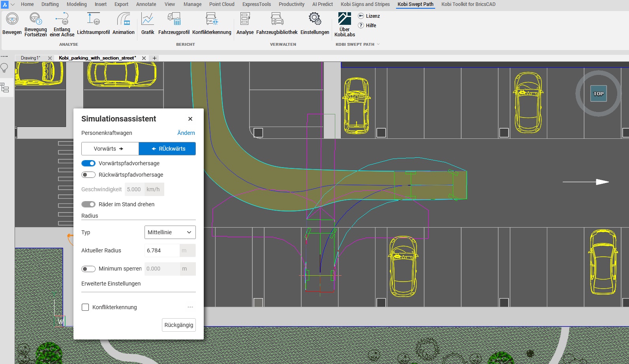
Task: Switch to Drawing1 document tab
Action: coord(30,58)
